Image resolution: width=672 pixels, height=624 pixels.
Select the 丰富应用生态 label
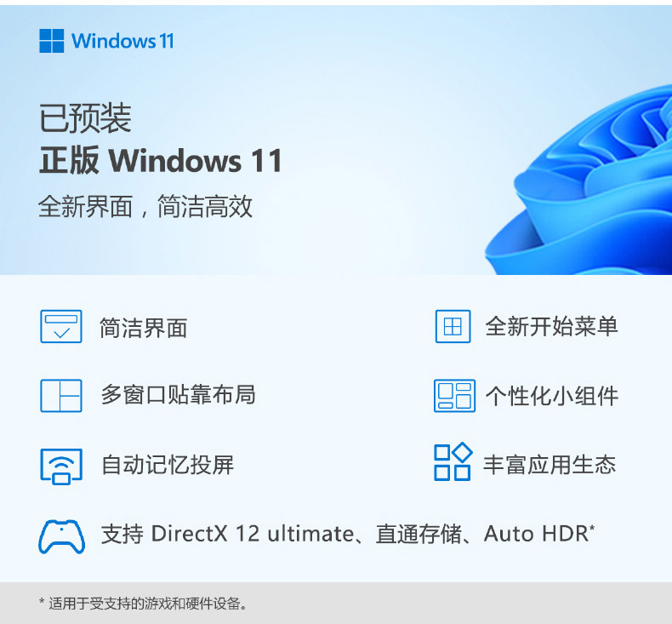(550, 465)
